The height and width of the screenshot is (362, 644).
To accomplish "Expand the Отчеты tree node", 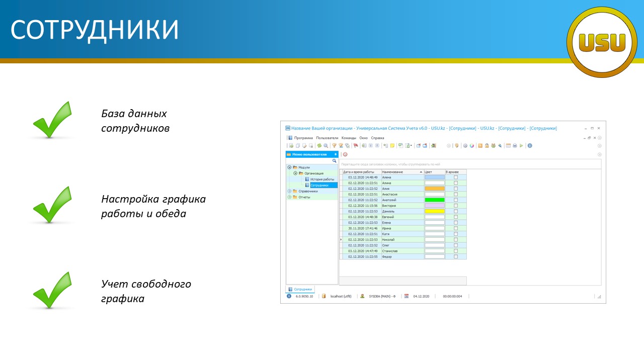I will (289, 197).
